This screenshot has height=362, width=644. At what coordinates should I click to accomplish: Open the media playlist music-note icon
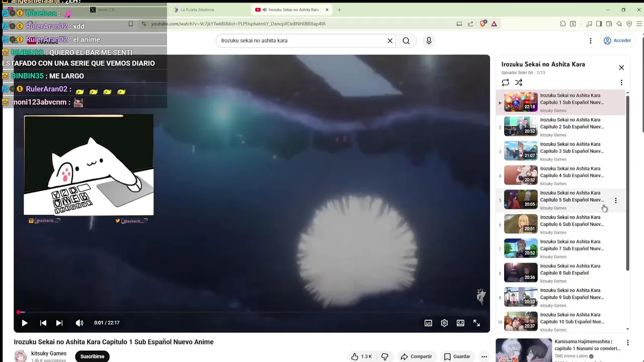tap(589, 24)
